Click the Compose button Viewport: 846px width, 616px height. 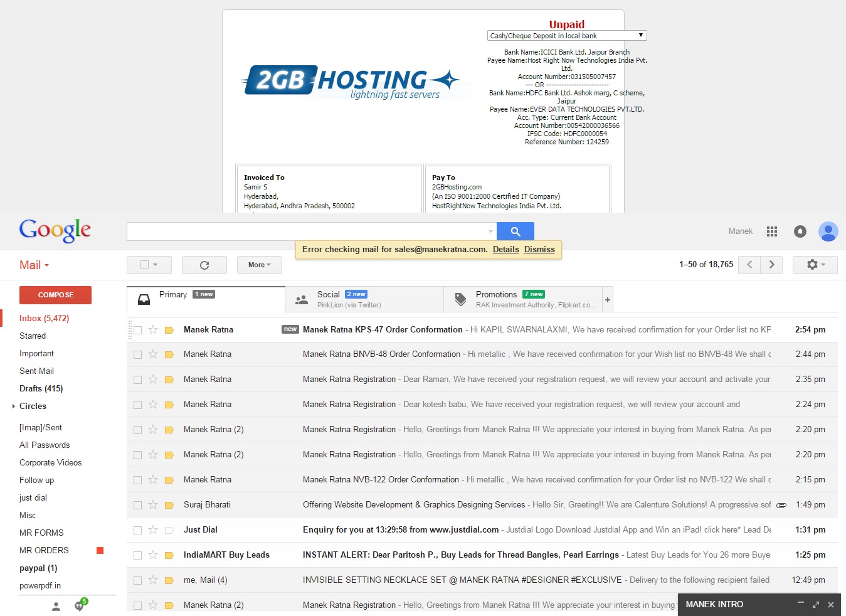click(x=55, y=295)
